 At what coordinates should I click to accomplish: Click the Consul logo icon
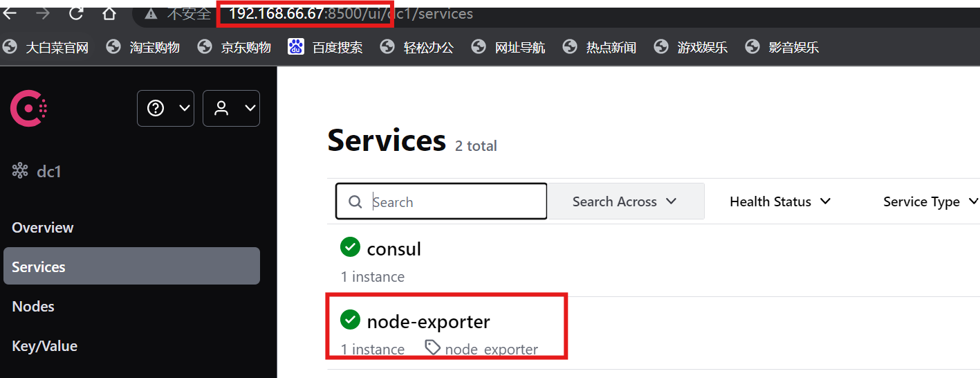coord(28,109)
